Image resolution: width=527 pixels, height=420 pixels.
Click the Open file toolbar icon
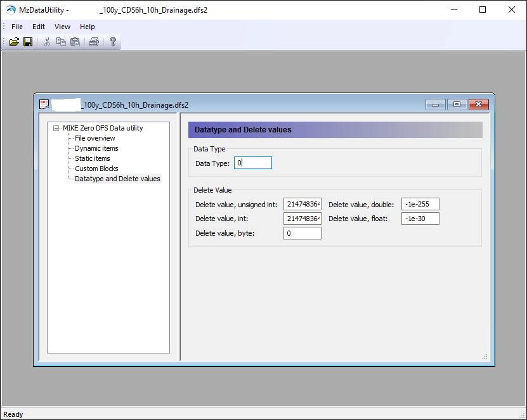14,42
